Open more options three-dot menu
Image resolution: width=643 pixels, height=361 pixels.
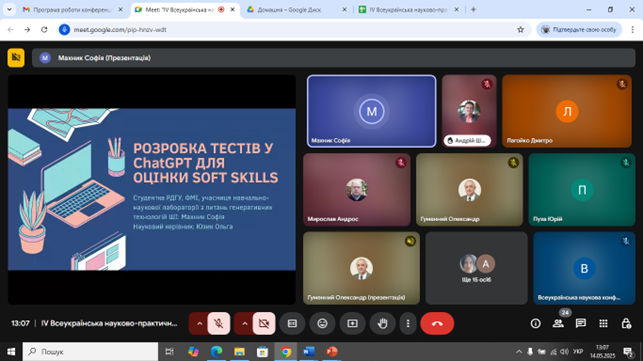408,323
